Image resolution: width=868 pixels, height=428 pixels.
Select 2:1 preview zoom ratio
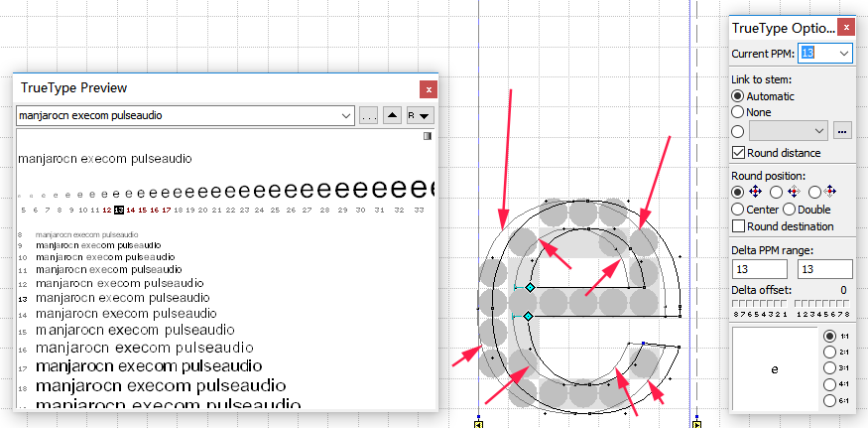coord(829,353)
